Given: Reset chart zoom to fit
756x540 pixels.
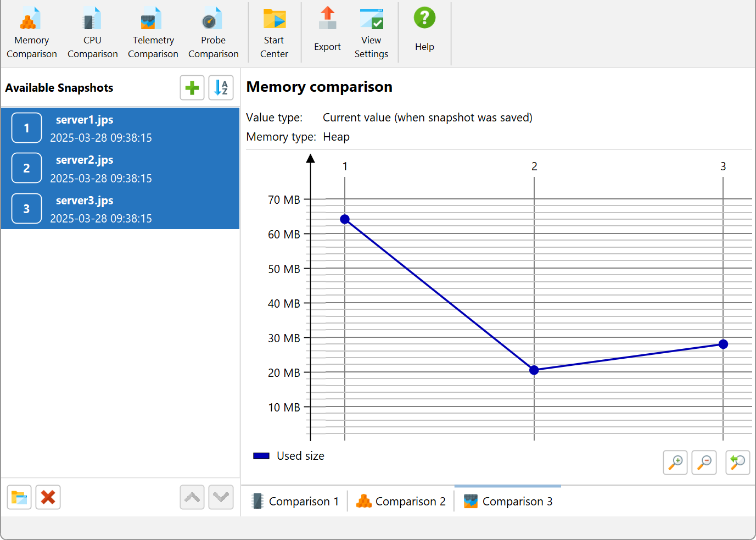Looking at the screenshot, I should coord(738,462).
